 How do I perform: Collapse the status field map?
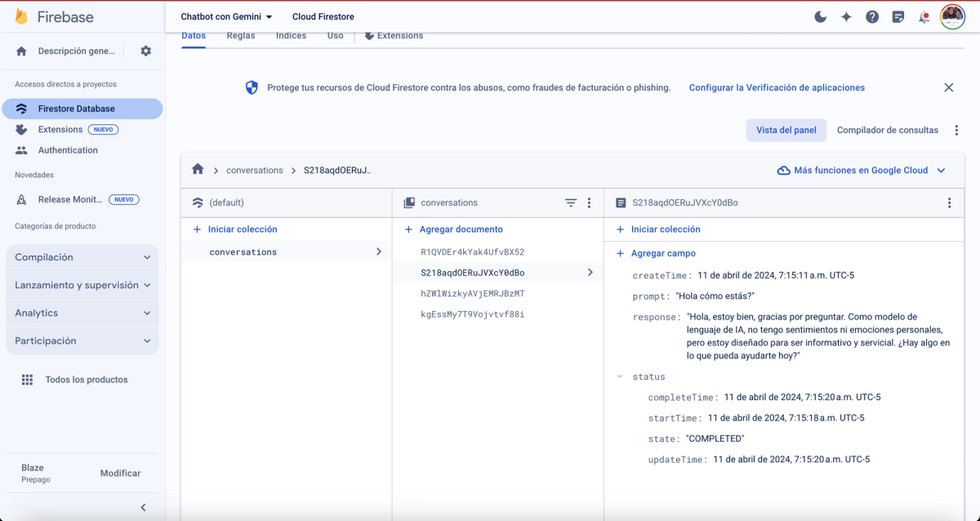(x=620, y=377)
